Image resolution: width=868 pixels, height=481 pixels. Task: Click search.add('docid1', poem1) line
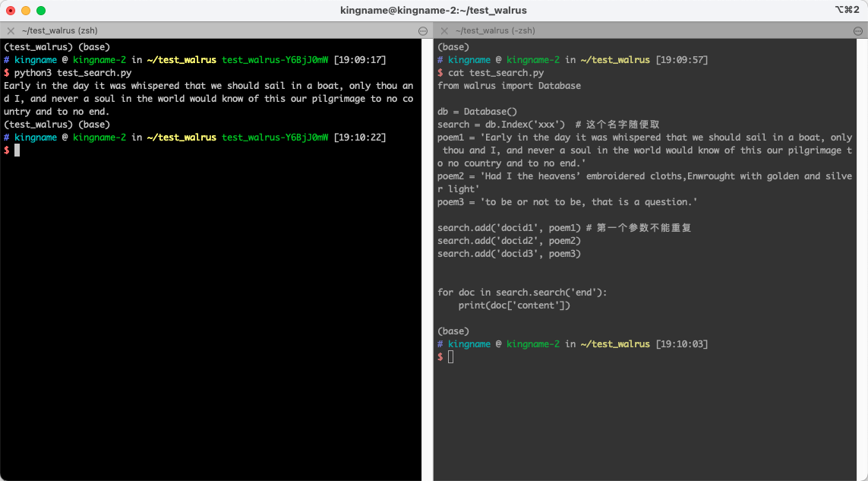coord(565,228)
